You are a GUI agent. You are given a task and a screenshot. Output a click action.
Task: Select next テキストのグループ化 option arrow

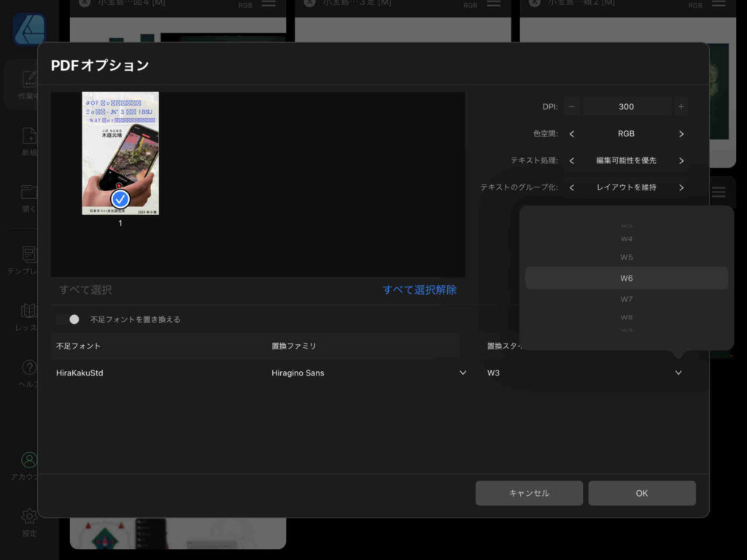coord(681,187)
